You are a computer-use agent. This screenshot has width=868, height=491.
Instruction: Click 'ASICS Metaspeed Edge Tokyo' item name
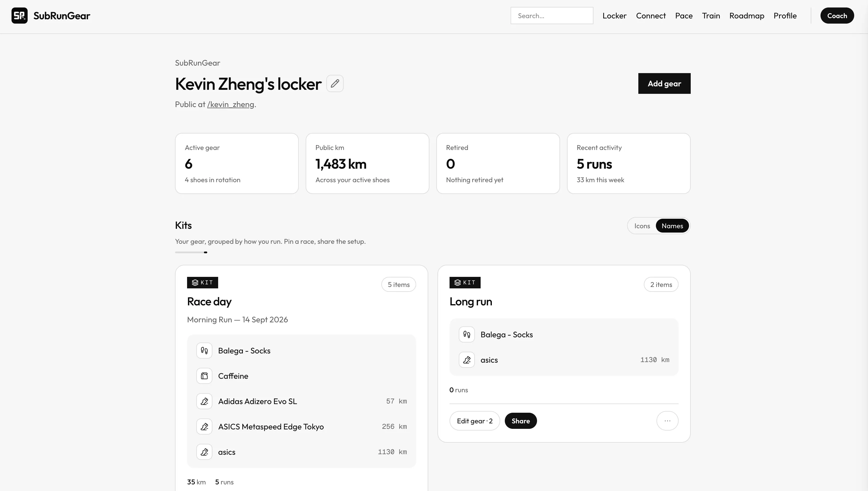(271, 427)
